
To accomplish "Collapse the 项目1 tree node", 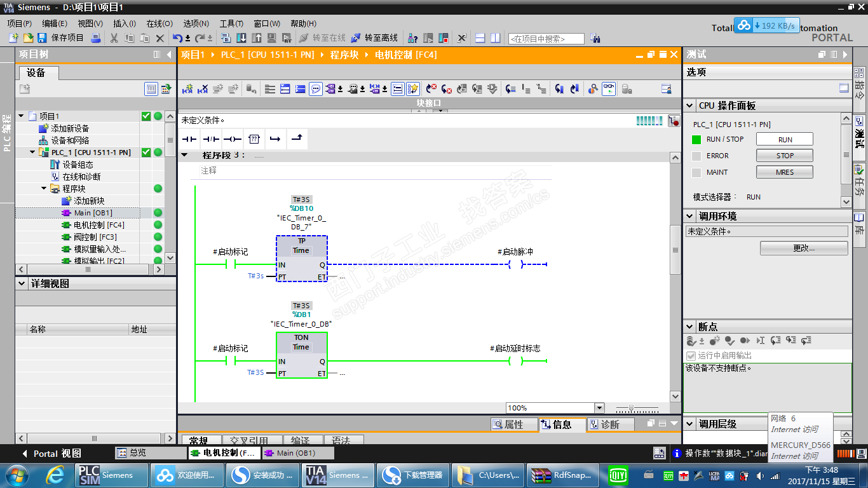I will coord(21,116).
